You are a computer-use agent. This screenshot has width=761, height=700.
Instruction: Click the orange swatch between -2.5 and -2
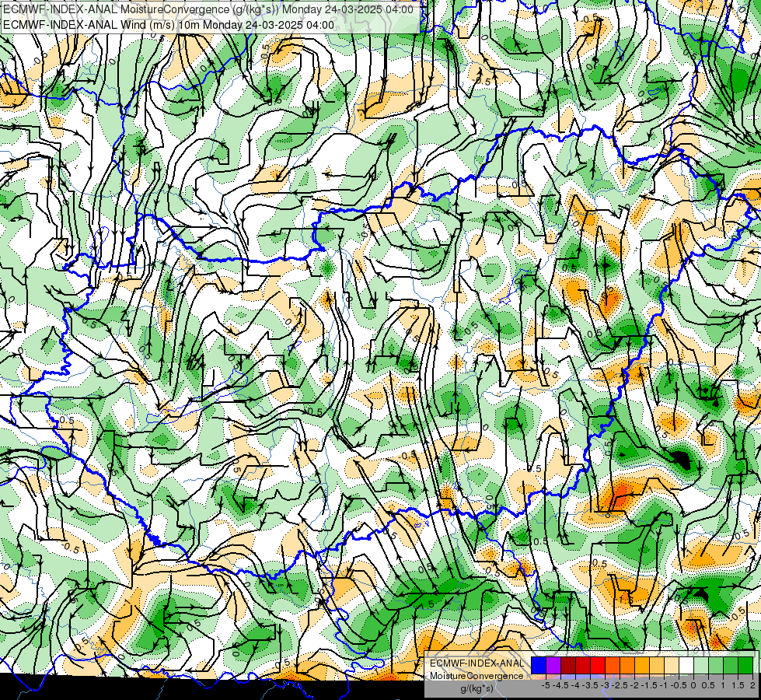[627, 665]
